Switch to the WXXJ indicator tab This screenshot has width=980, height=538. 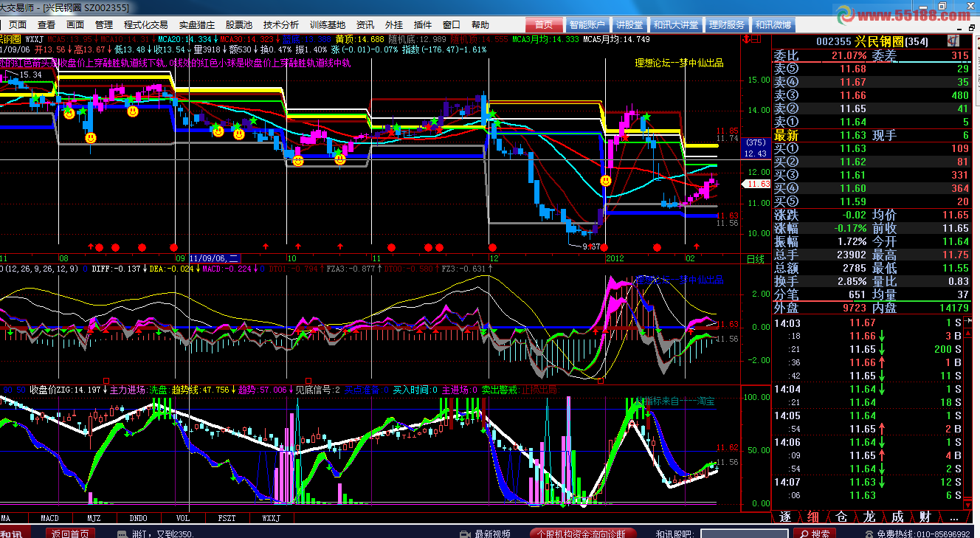[x=272, y=518]
